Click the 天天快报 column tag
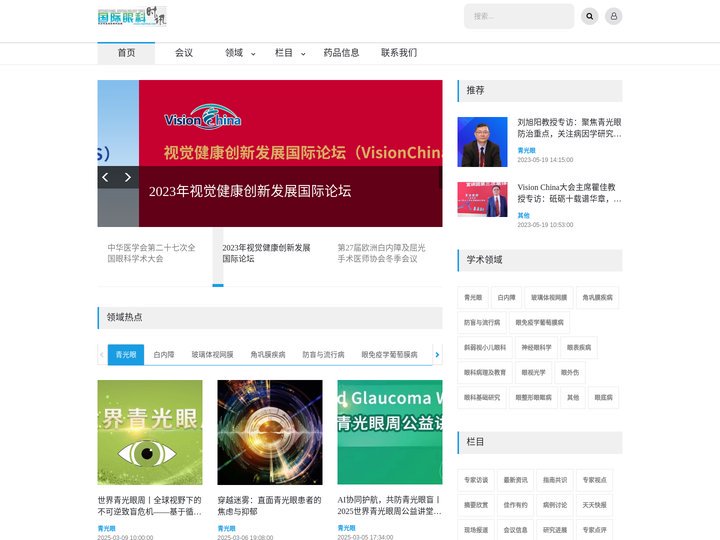The width and height of the screenshot is (720, 540). pos(595,505)
